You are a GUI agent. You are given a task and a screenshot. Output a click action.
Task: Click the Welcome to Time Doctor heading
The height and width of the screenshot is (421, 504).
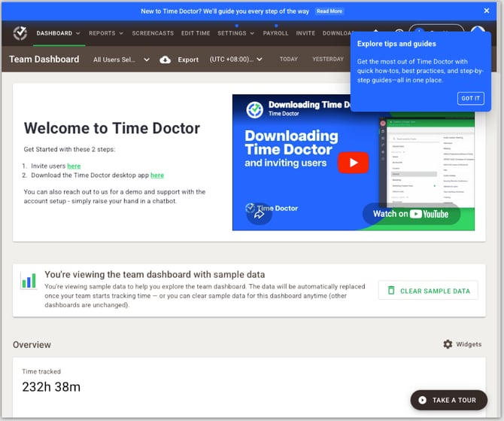(x=112, y=128)
